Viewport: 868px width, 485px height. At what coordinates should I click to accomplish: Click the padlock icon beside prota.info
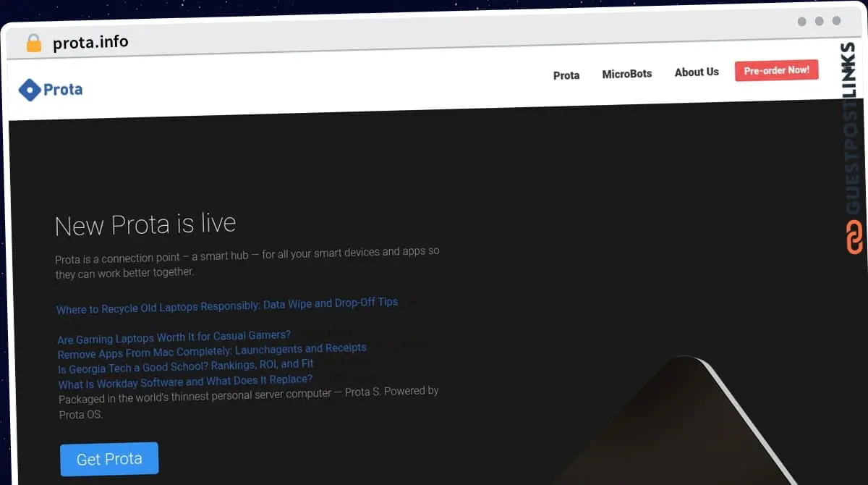[x=33, y=43]
